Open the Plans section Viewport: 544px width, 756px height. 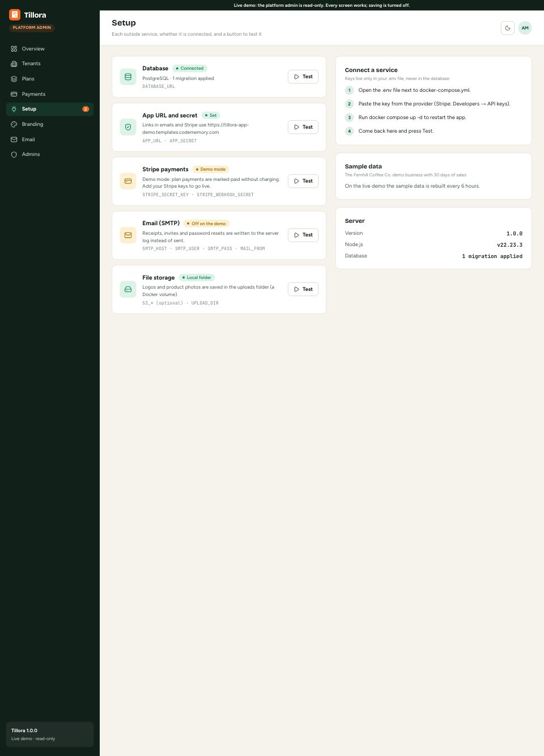[50, 79]
